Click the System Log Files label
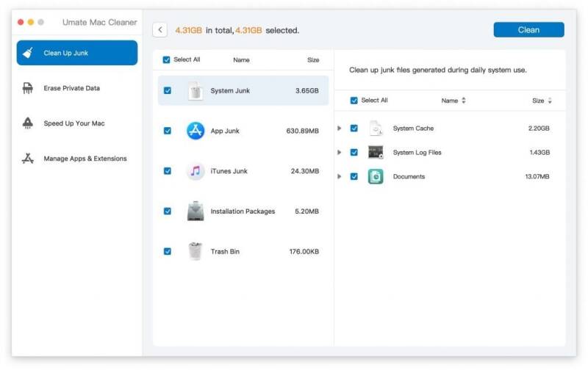588x370 pixels. click(x=417, y=153)
